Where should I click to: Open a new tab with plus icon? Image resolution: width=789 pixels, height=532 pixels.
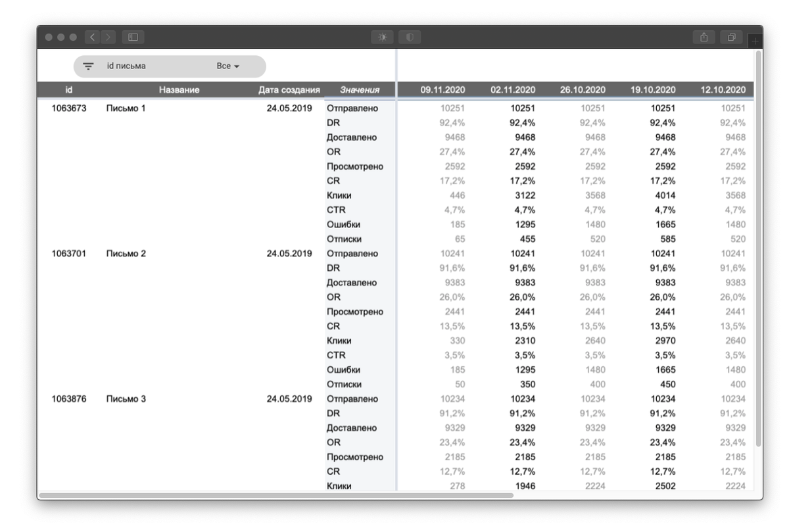coord(755,41)
